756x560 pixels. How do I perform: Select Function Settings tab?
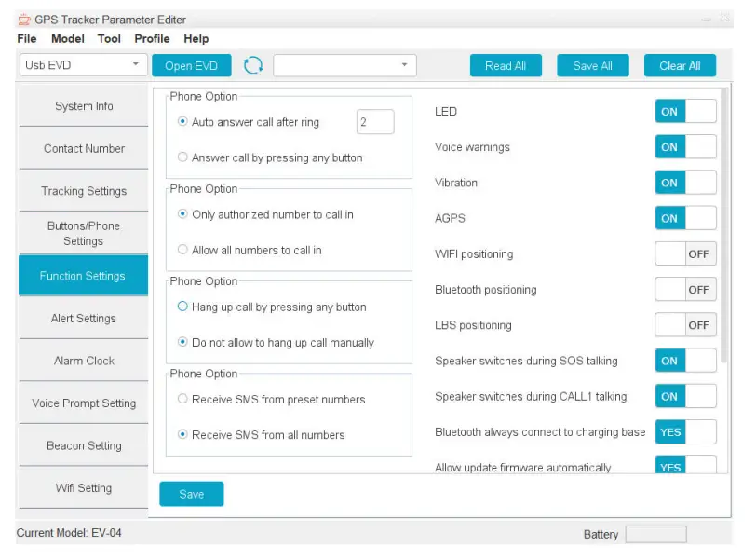84,276
